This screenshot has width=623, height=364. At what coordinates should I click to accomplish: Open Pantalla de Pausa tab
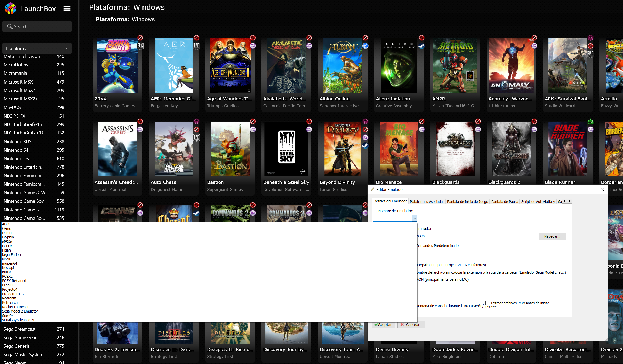click(x=505, y=202)
